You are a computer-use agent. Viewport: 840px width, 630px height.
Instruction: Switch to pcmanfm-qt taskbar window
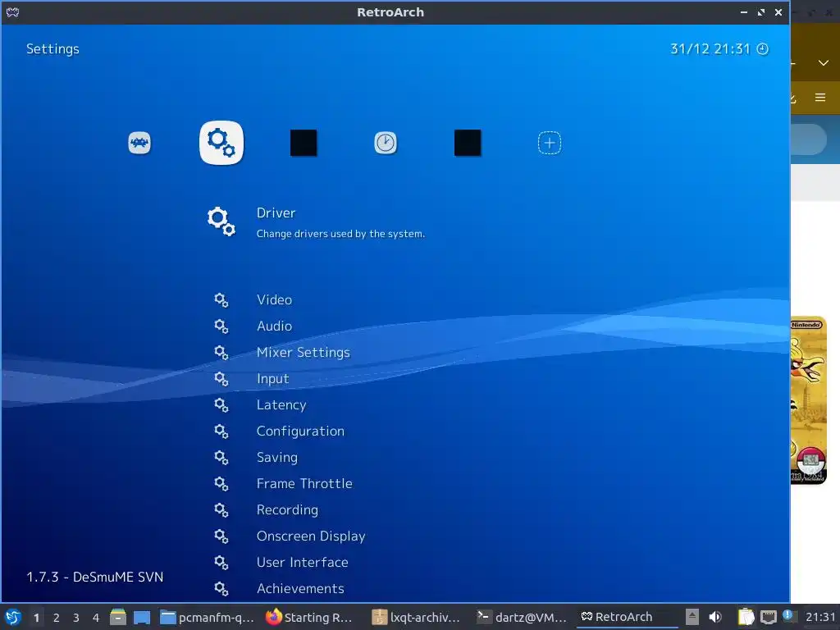(x=208, y=618)
